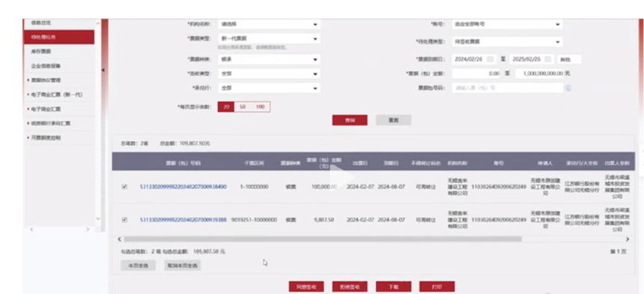This screenshot has height=294, width=644.
Task: Open calendar icon beside end date 2025/02/26
Action: [x=547, y=59]
